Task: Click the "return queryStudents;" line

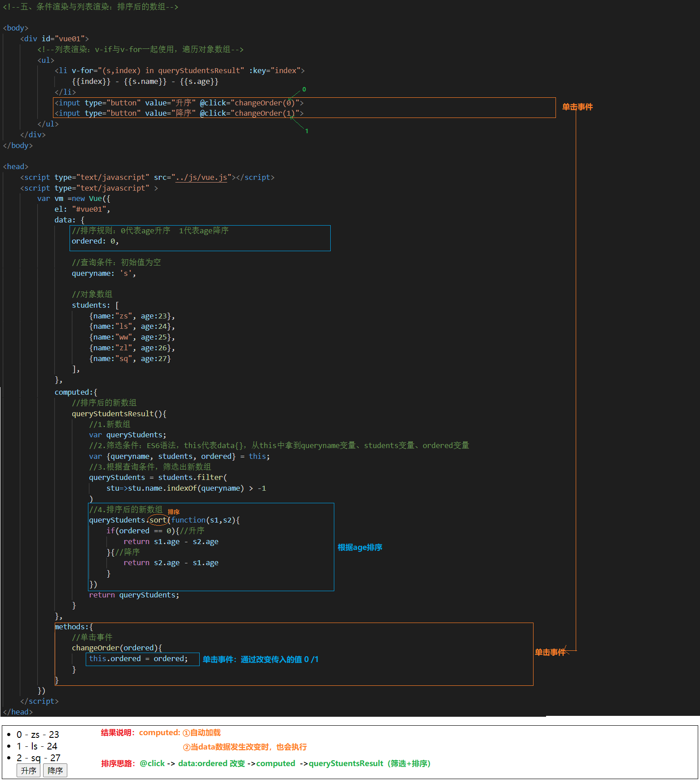Action: coord(134,595)
